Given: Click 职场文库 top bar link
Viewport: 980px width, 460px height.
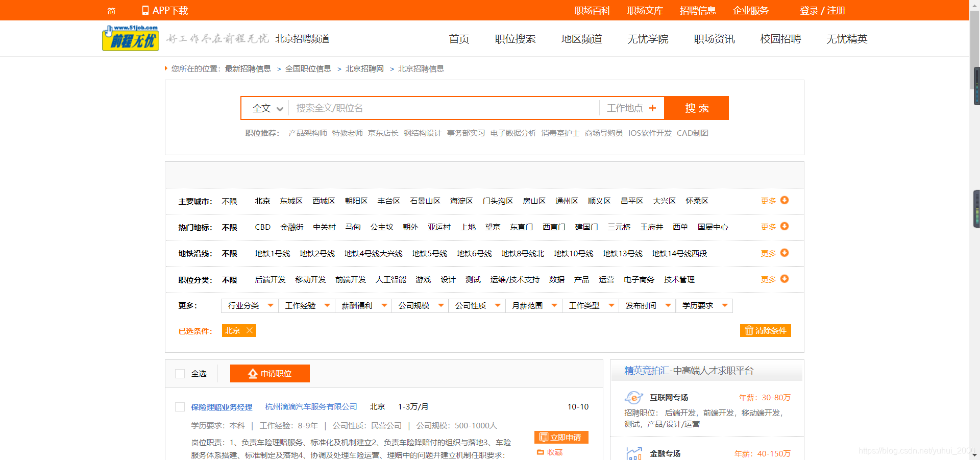Looking at the screenshot, I should coord(645,11).
